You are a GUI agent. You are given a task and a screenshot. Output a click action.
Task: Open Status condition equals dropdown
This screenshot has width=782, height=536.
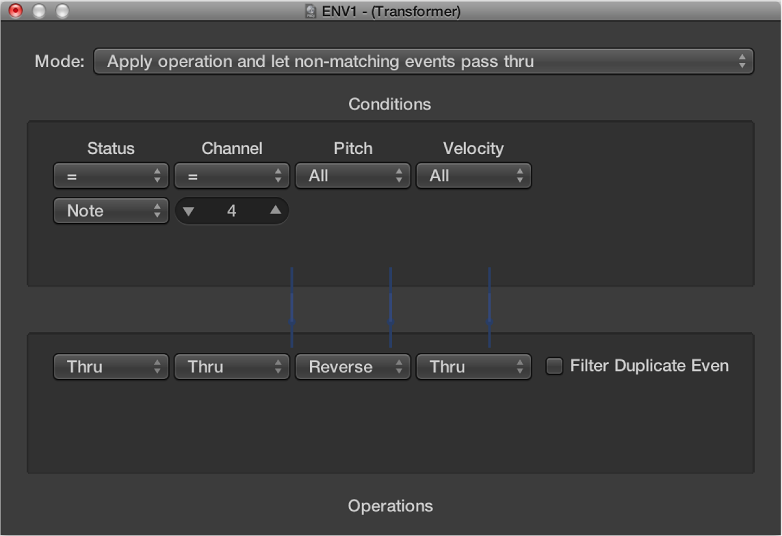pos(111,176)
